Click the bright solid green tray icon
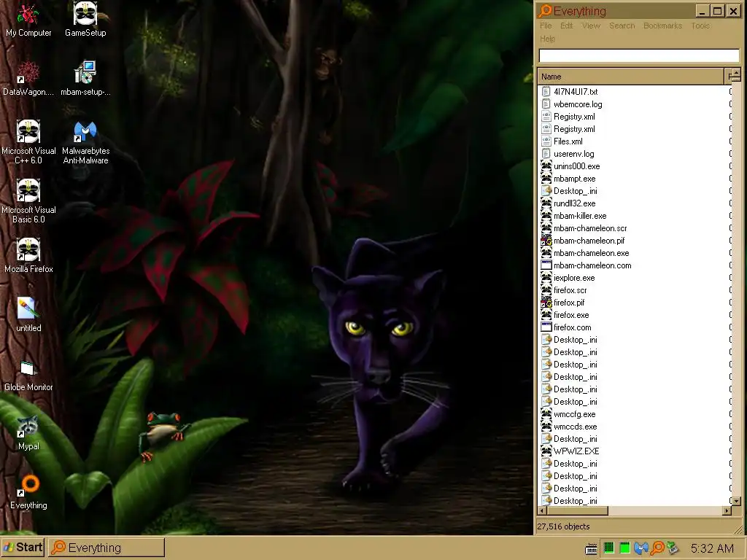Viewport: 747px width, 560px height. 624,548
